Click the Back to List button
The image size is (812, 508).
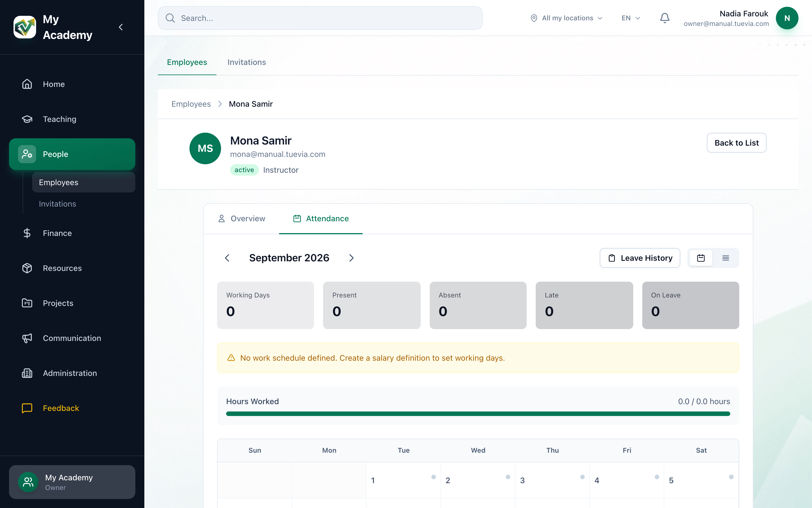point(736,143)
